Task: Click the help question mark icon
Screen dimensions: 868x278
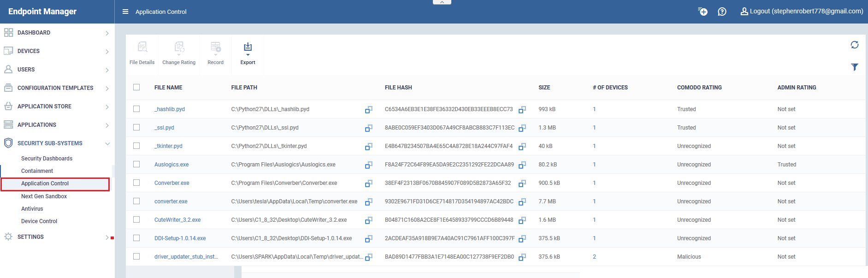Action: pos(722,12)
